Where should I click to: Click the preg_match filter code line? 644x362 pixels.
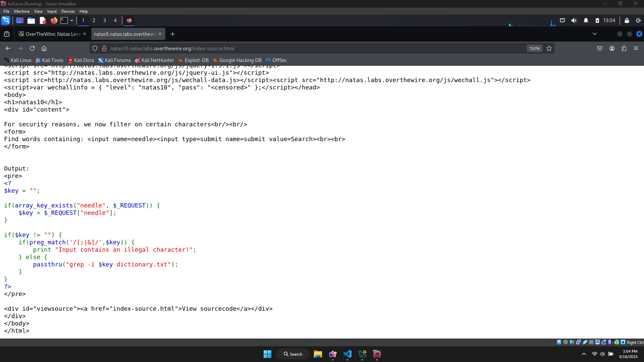pyautogui.click(x=77, y=242)
